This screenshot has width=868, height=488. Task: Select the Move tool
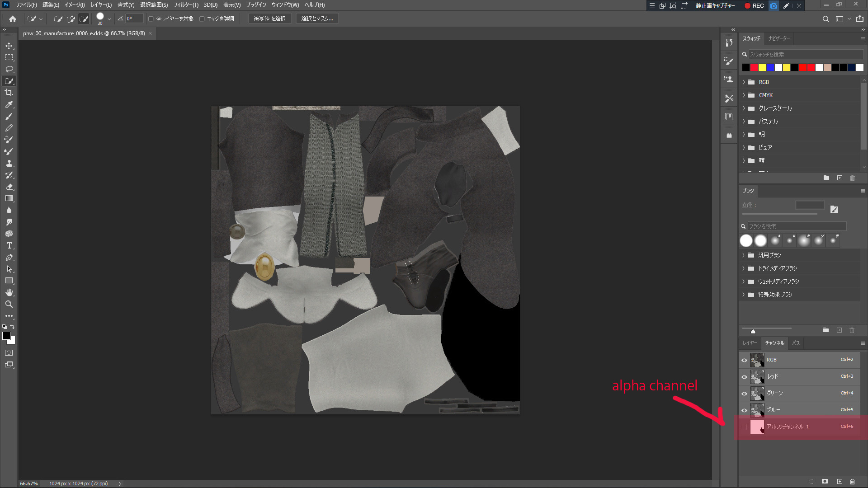tap(9, 46)
